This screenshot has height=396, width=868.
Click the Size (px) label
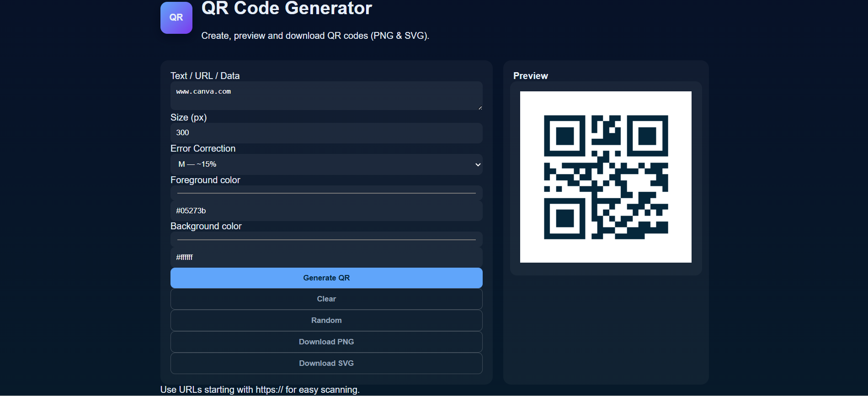click(188, 117)
